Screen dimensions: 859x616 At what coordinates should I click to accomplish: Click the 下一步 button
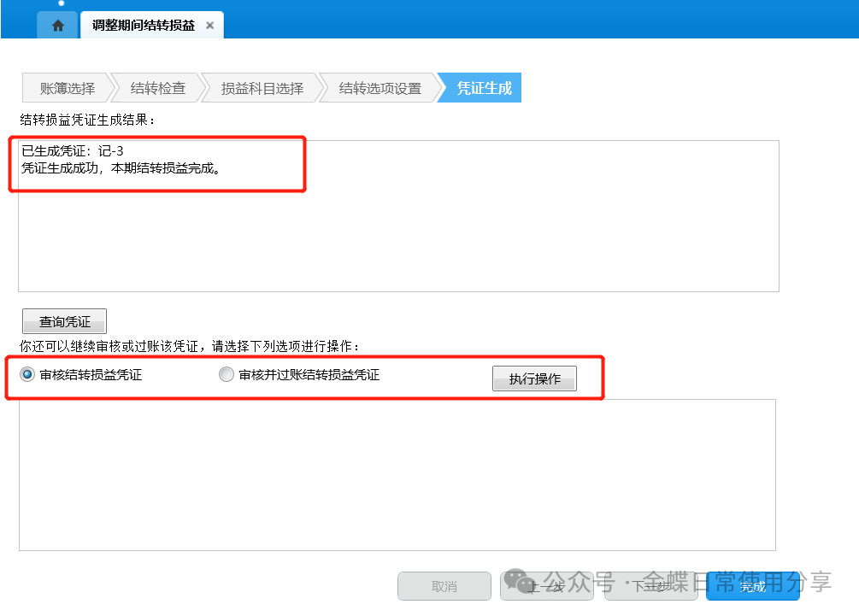click(650, 586)
